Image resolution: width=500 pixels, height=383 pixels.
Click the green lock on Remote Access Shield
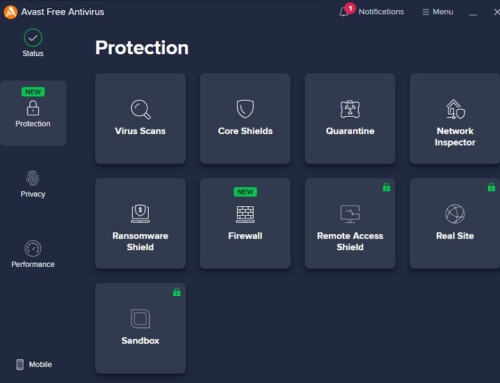386,187
